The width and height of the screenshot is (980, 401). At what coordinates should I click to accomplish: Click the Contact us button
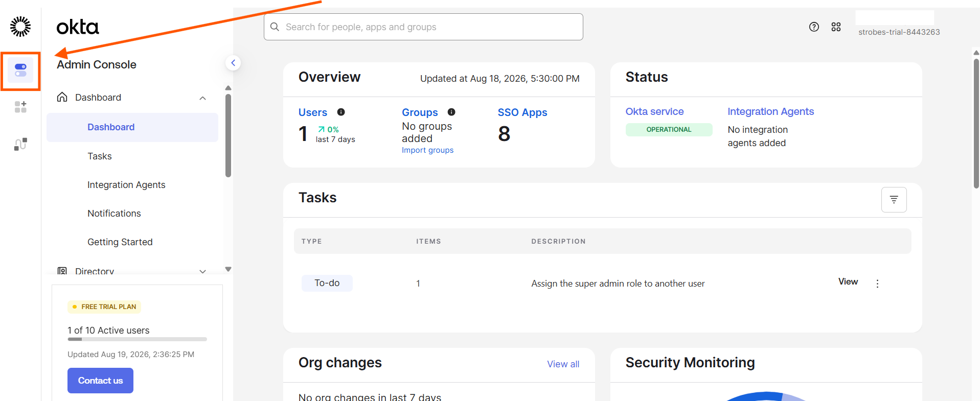[100, 381]
